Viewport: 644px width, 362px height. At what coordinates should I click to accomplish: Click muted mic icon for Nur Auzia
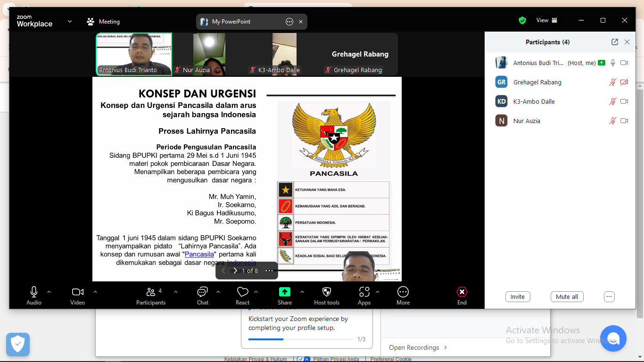coord(613,121)
